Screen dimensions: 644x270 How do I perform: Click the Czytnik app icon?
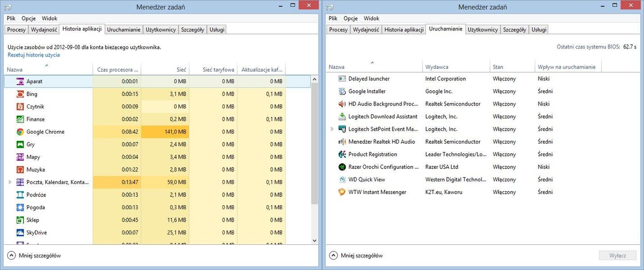(20, 107)
